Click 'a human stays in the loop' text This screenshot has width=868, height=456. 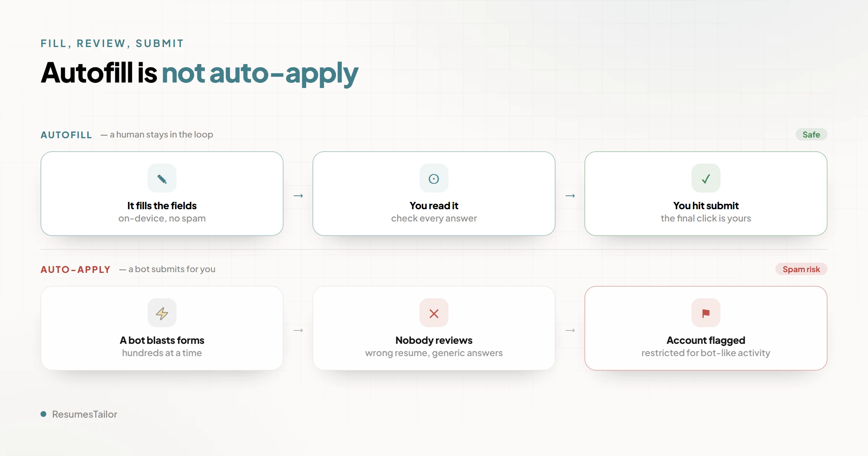(x=161, y=135)
